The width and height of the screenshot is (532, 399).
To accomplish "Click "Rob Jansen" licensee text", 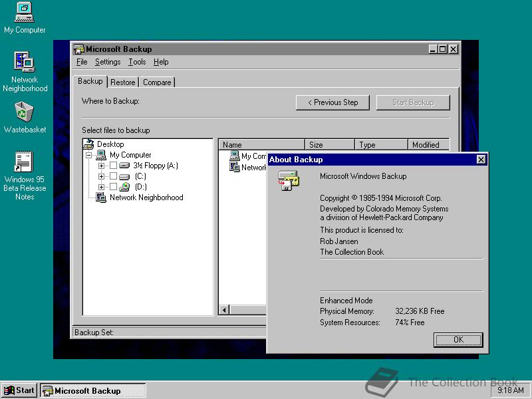I will pos(339,241).
